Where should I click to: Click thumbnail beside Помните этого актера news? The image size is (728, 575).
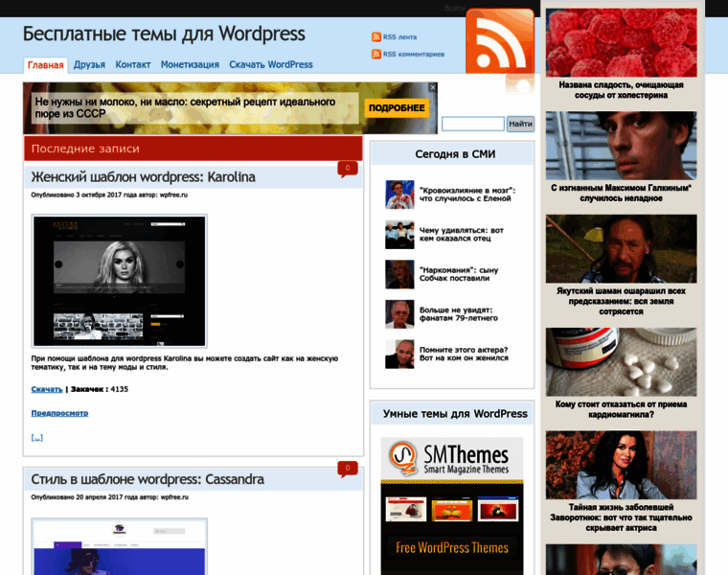click(399, 355)
